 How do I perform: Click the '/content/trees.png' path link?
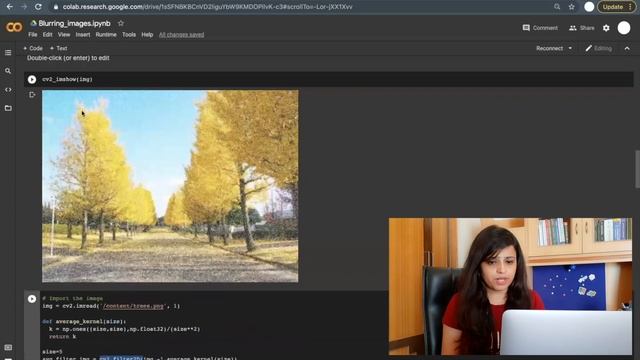click(x=133, y=306)
